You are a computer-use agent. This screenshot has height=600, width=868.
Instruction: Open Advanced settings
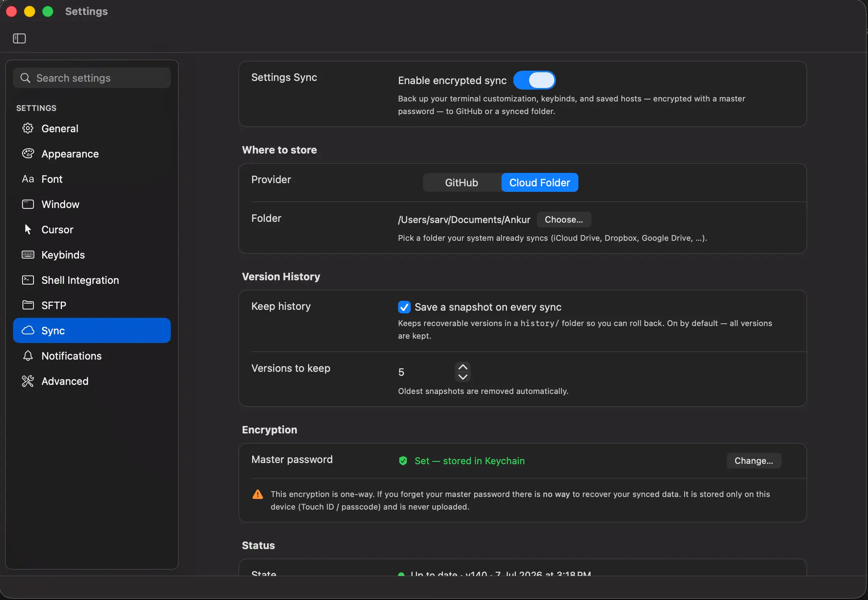[92, 381]
